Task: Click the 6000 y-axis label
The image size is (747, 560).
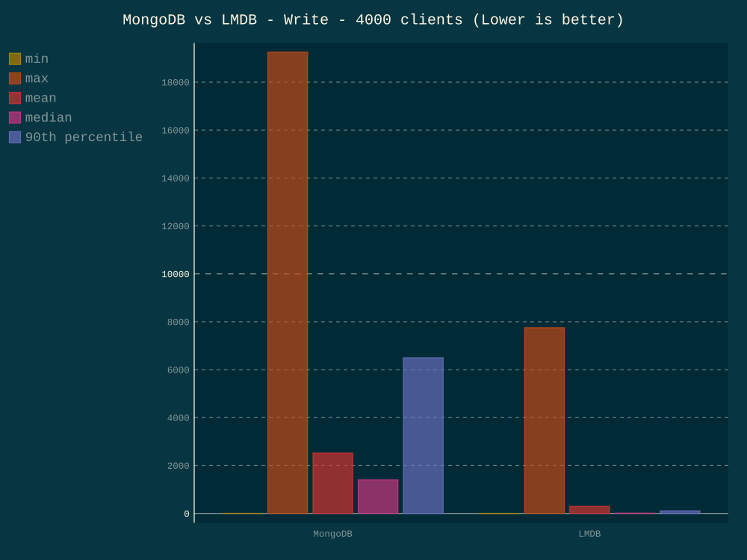Action: 179,370
